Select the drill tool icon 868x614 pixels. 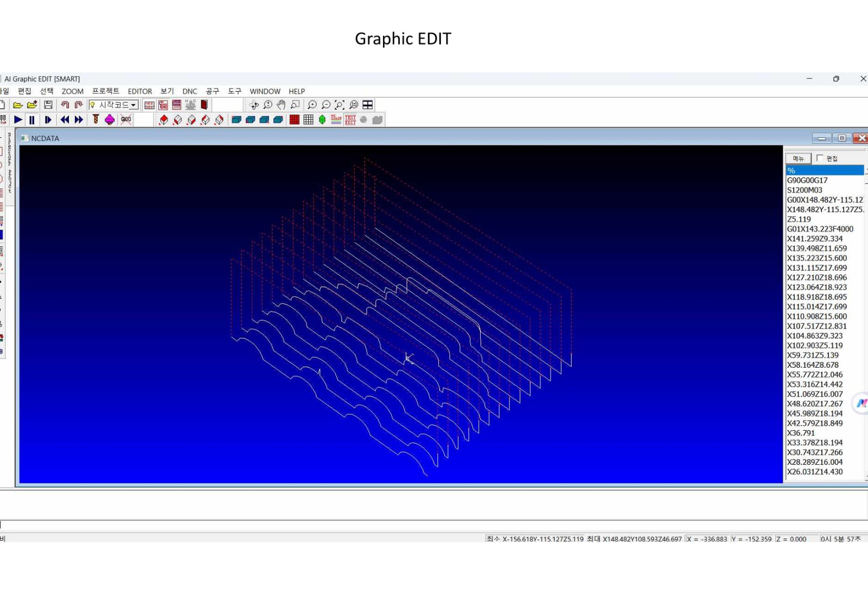tap(95, 119)
